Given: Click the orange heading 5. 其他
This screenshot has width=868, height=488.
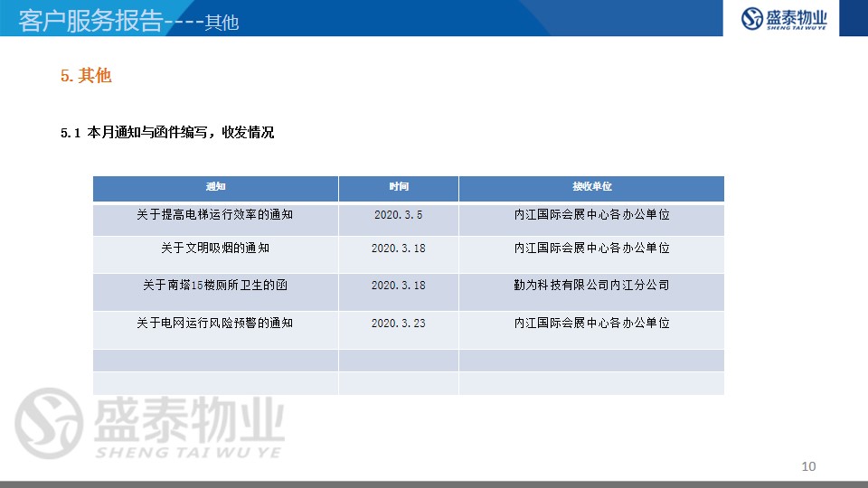Looking at the screenshot, I should 86,77.
